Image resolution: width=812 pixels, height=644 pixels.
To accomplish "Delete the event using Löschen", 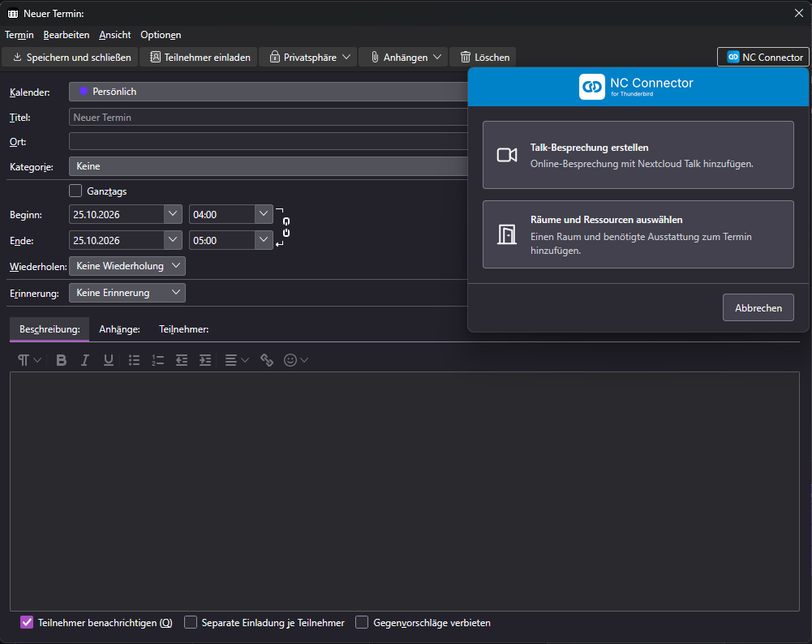I will pyautogui.click(x=485, y=57).
